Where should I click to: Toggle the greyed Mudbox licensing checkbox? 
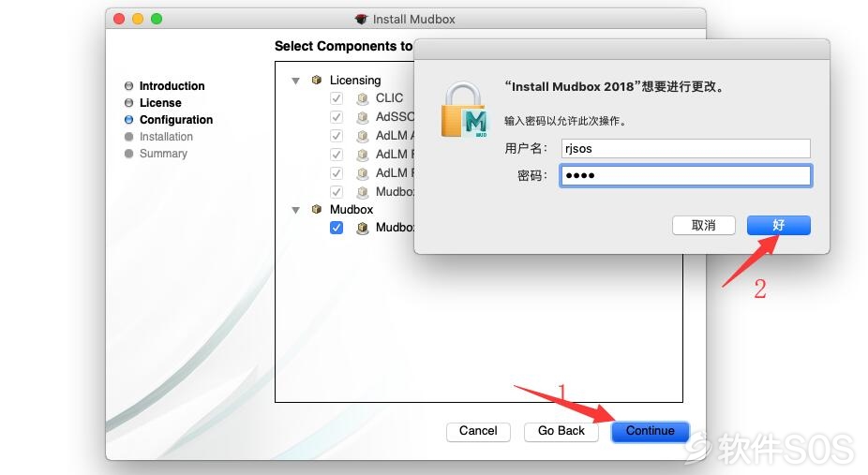(336, 192)
